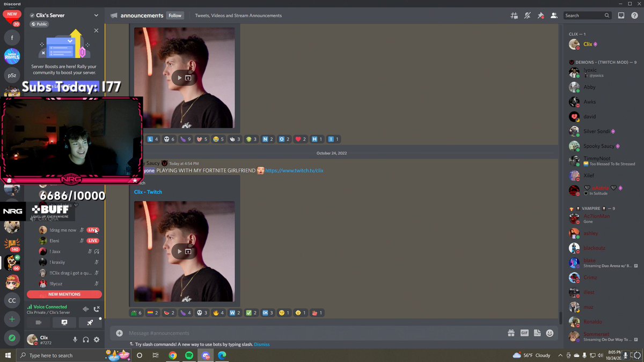The height and width of the screenshot is (362, 644).
Task: Open pinned messages with the pin icon
Action: pyautogui.click(x=540, y=16)
